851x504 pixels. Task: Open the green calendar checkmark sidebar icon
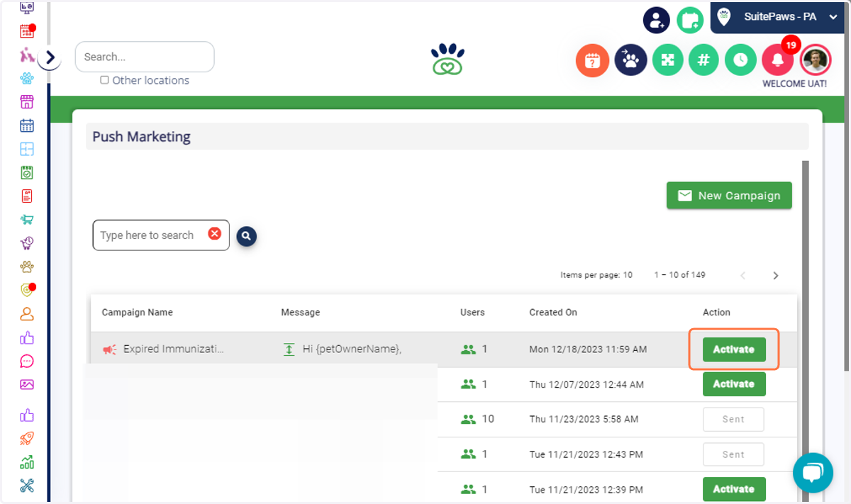pos(27,172)
